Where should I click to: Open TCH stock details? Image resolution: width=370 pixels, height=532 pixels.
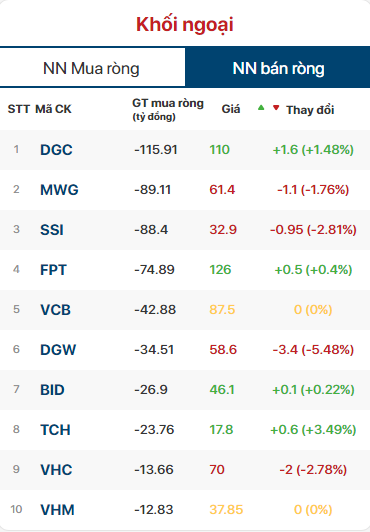tap(56, 430)
